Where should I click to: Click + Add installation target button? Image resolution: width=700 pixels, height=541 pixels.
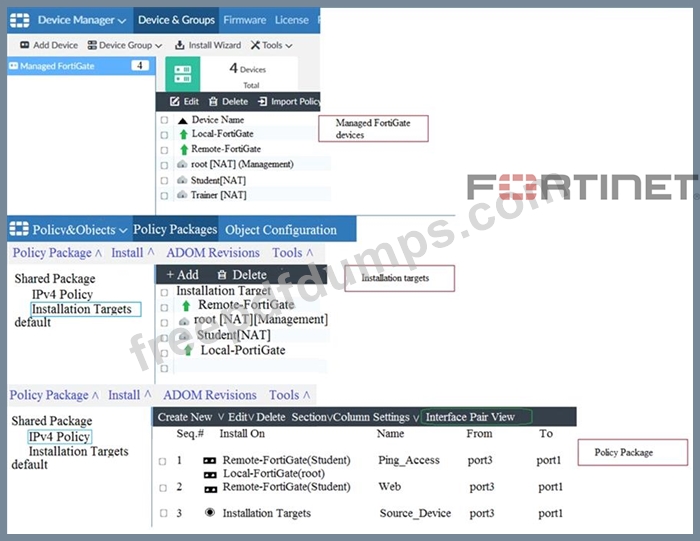tap(182, 275)
